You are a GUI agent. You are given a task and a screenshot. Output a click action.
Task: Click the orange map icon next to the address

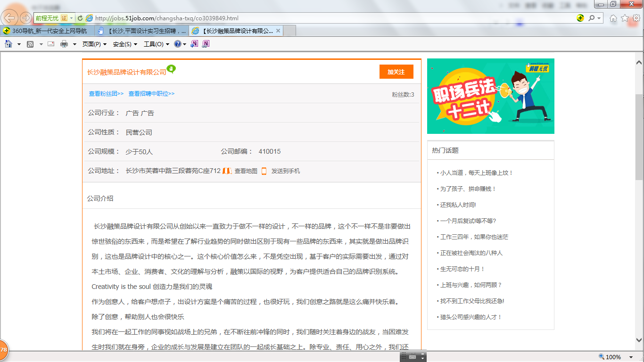[227, 171]
